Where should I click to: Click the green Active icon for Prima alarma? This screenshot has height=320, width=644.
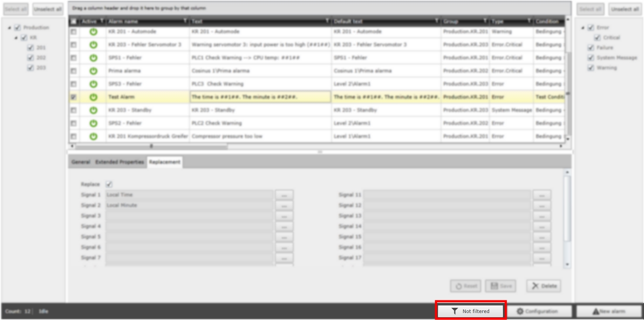(93, 71)
